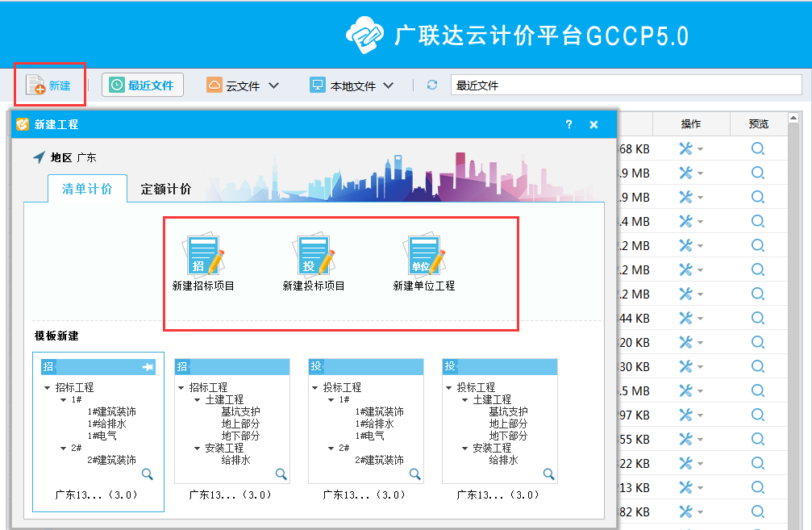Open tools icon in the 13 KB row

[x=685, y=487]
